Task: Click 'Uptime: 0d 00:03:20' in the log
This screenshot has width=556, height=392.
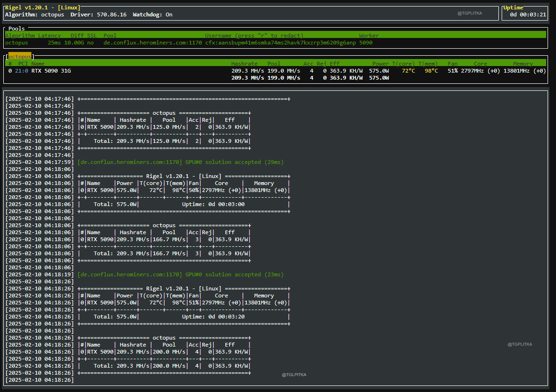Action: (213, 317)
